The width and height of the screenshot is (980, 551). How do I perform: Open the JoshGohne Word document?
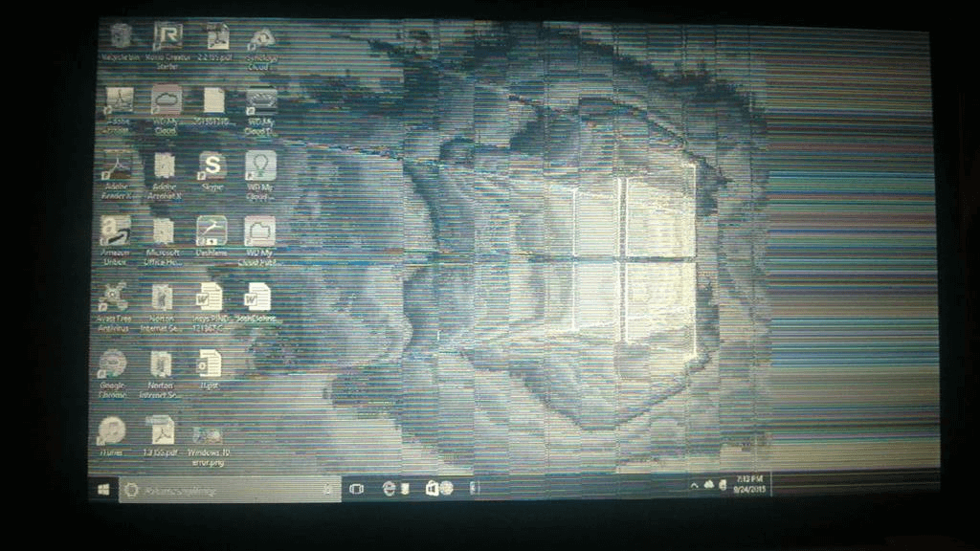point(256,302)
